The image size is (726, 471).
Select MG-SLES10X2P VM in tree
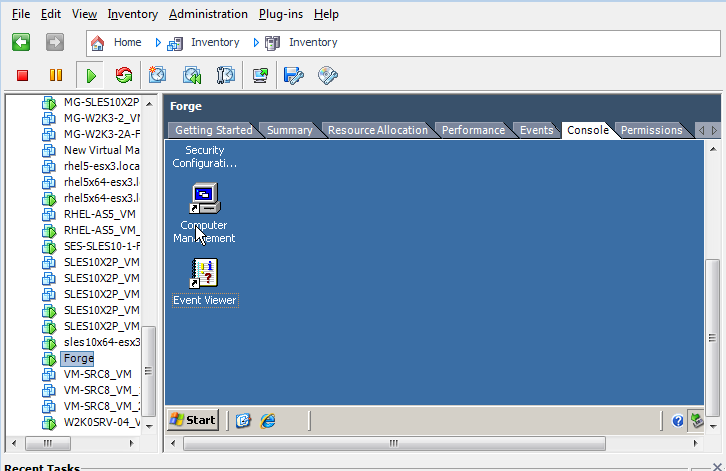coord(101,102)
